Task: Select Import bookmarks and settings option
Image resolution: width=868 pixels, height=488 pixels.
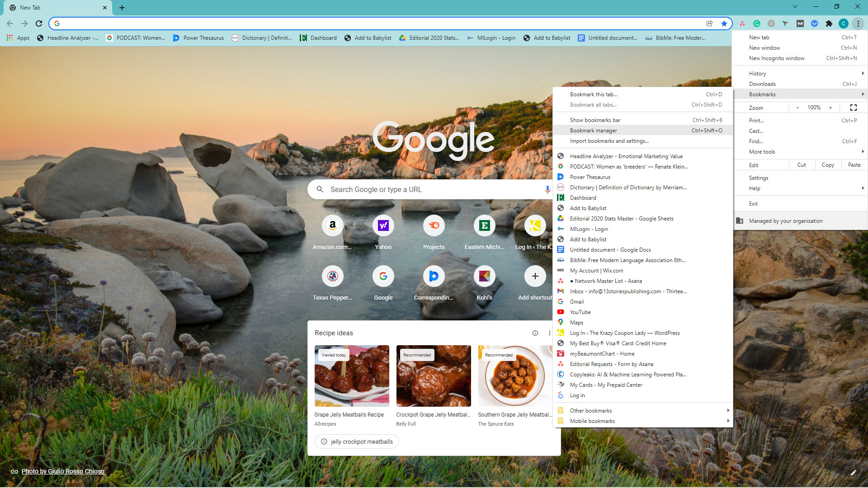Action: click(x=609, y=141)
